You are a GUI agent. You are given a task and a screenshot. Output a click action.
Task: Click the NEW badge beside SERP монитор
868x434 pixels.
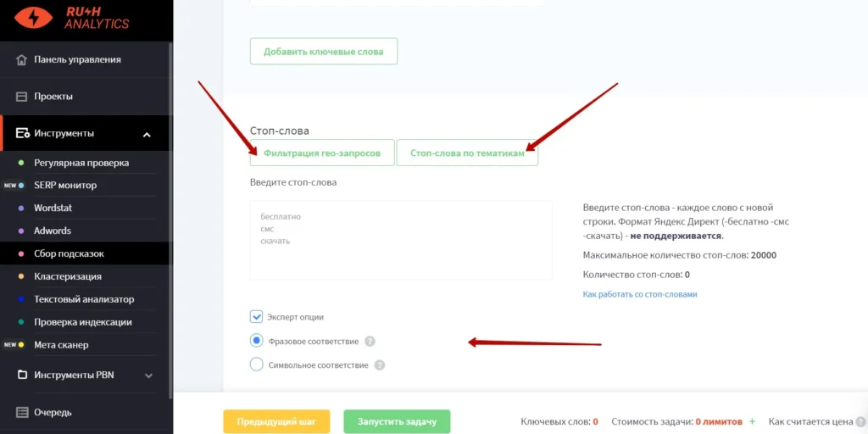(x=10, y=186)
